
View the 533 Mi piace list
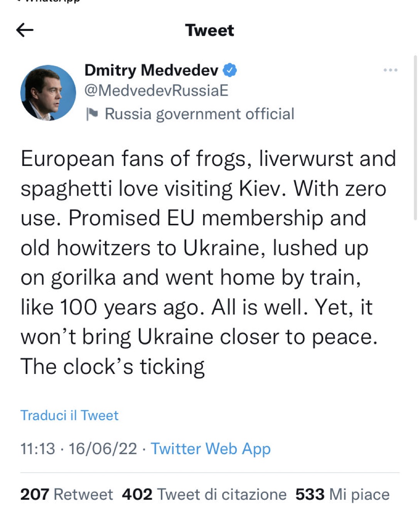(x=342, y=494)
